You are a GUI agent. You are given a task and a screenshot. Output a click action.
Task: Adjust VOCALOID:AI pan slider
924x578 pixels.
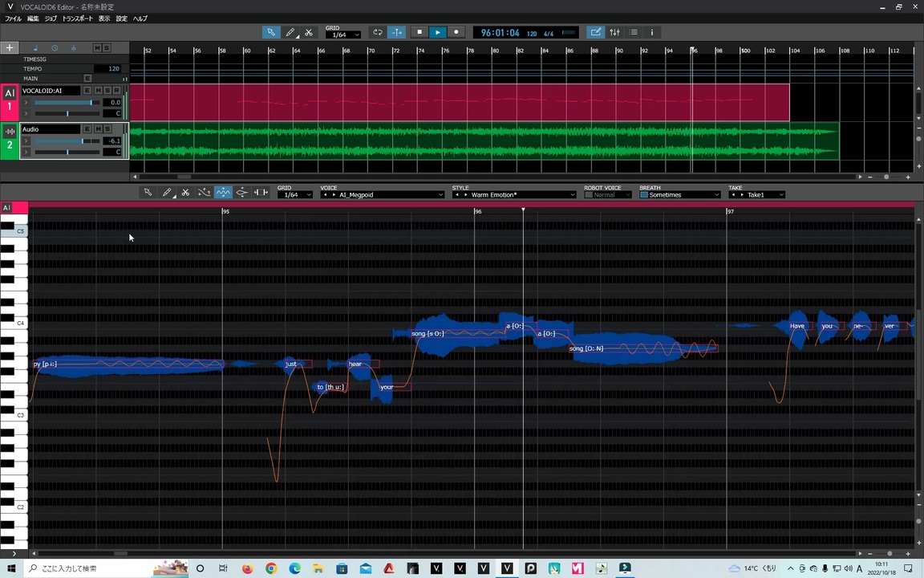(67, 113)
